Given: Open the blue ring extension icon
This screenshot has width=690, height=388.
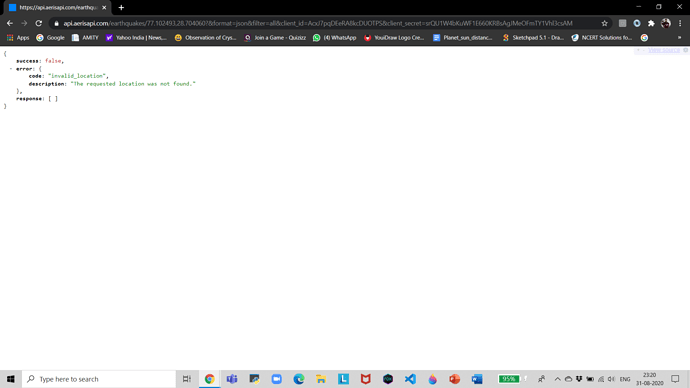Looking at the screenshot, I should coord(637,23).
